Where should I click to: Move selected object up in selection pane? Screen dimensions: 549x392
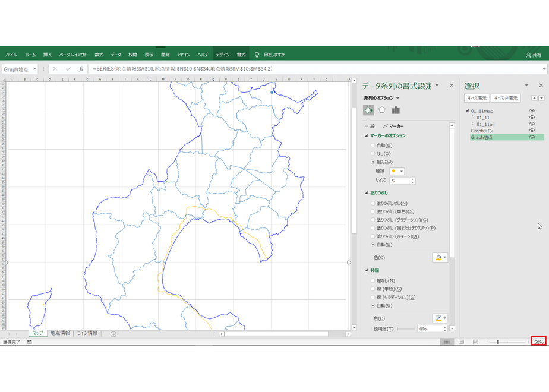pos(534,98)
